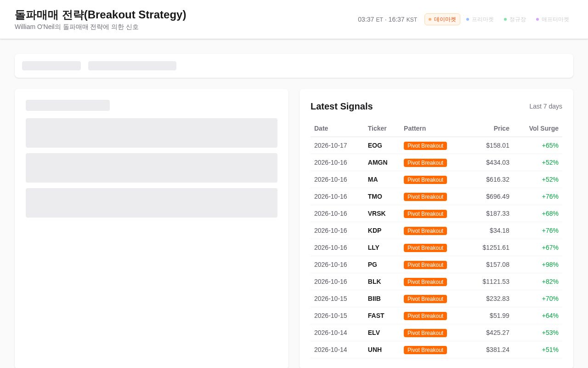The height and width of the screenshot is (368, 588).
Task: Click the Ticker column header
Action: point(377,128)
